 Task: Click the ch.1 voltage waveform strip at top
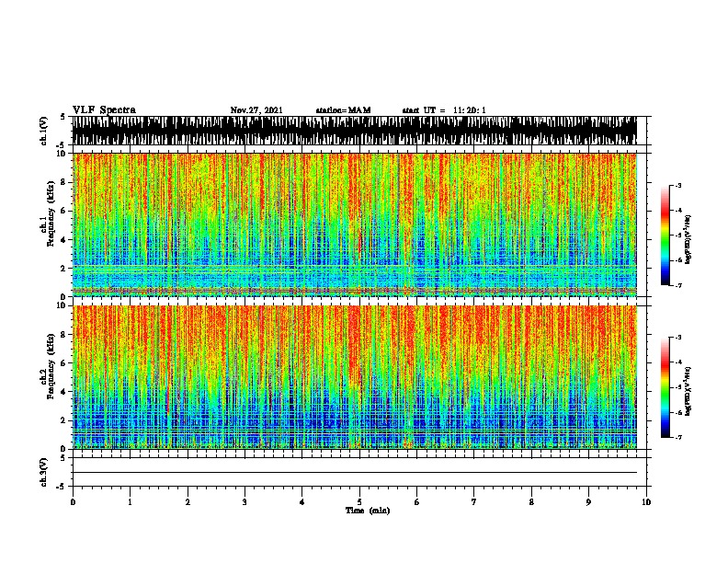[x=354, y=131]
